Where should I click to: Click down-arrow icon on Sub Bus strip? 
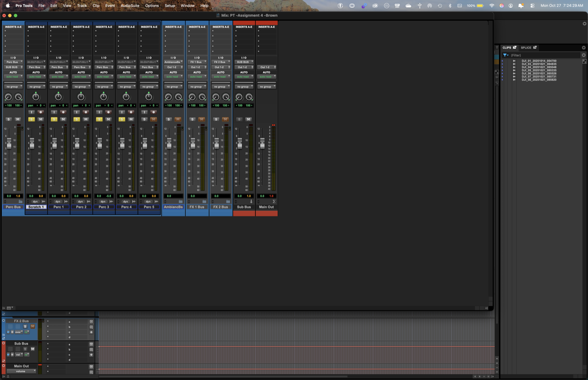(x=251, y=201)
